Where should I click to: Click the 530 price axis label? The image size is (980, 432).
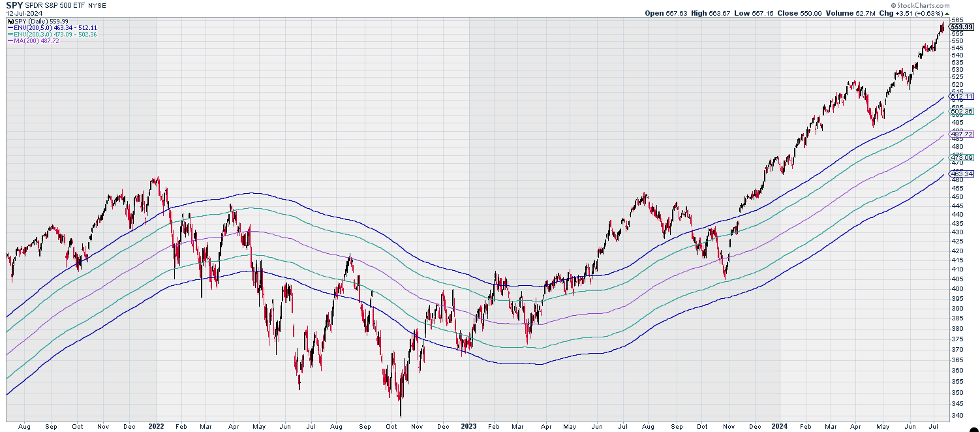coord(957,69)
